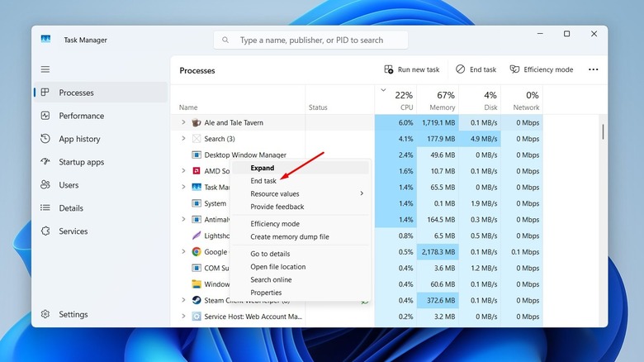The height and width of the screenshot is (362, 644).
Task: Click the Details sidebar icon
Action: pos(45,208)
